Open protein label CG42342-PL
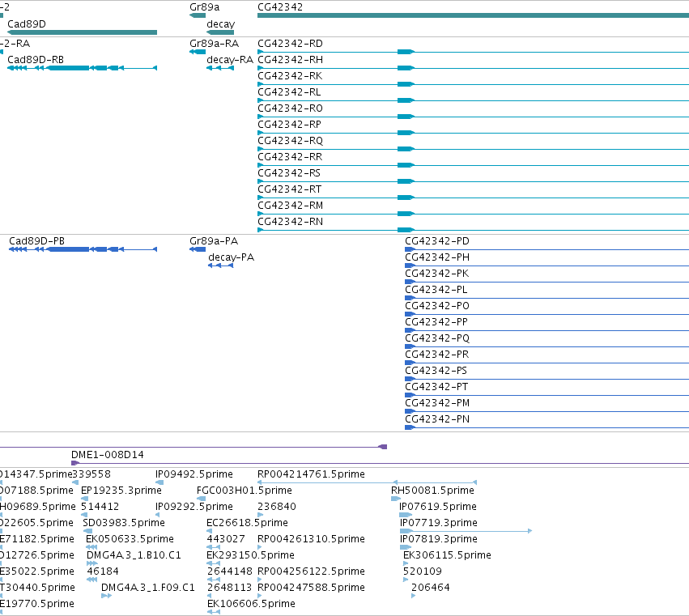Viewport: 689px width, 616px height. pos(436,290)
